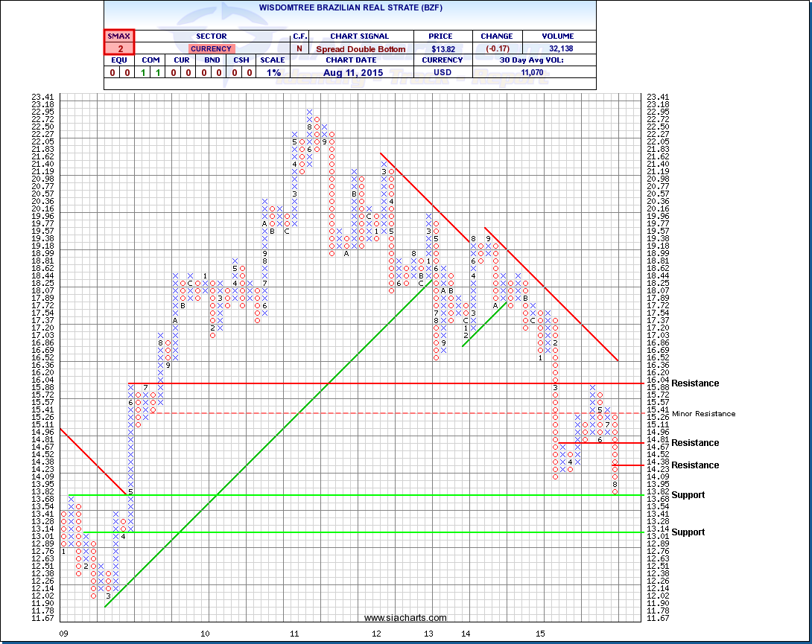Click the year 11 marker on the x-axis
The image size is (812, 644).
294,633
